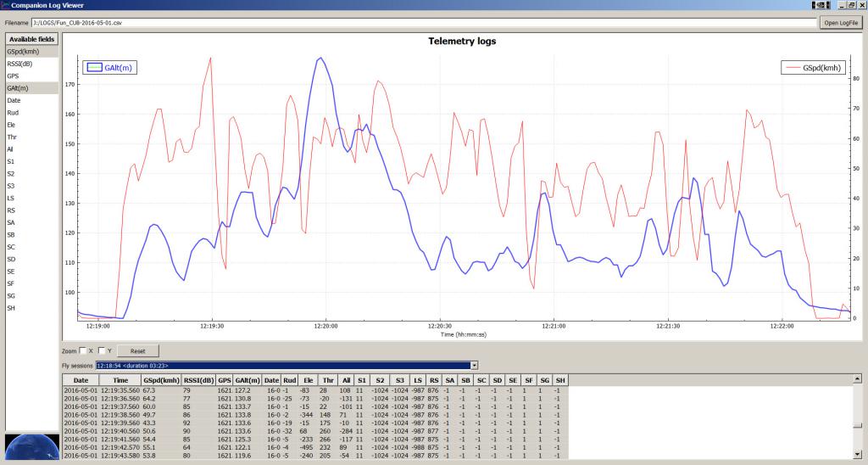Click the GSpd(kmh) table column header
The image size is (868, 465).
tap(162, 380)
